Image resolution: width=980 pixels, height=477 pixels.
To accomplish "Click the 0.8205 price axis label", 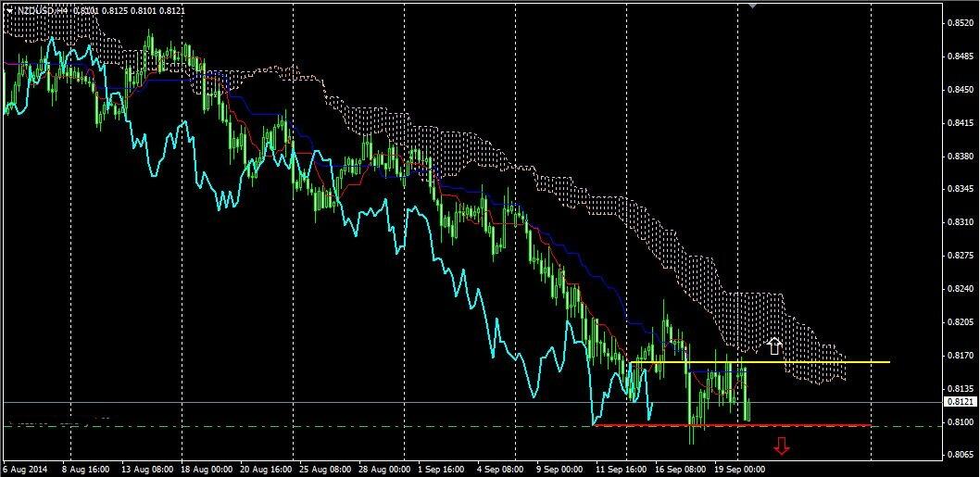I will click(961, 322).
